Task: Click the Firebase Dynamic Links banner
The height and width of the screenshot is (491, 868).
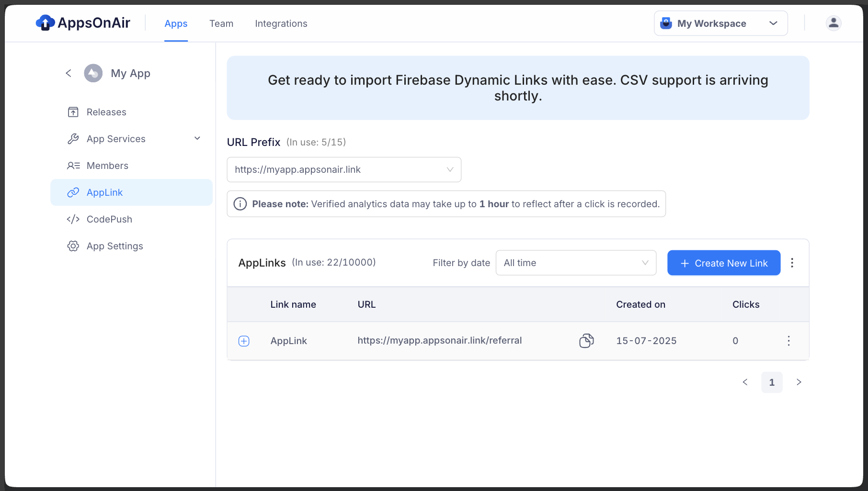Action: pyautogui.click(x=518, y=88)
